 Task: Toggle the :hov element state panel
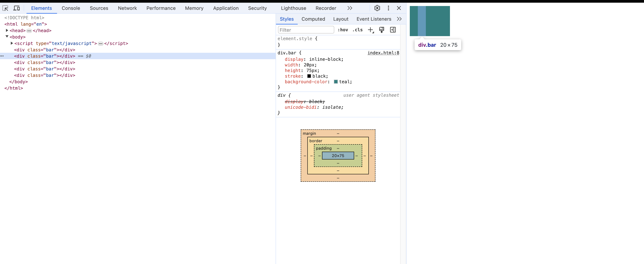[x=343, y=30]
